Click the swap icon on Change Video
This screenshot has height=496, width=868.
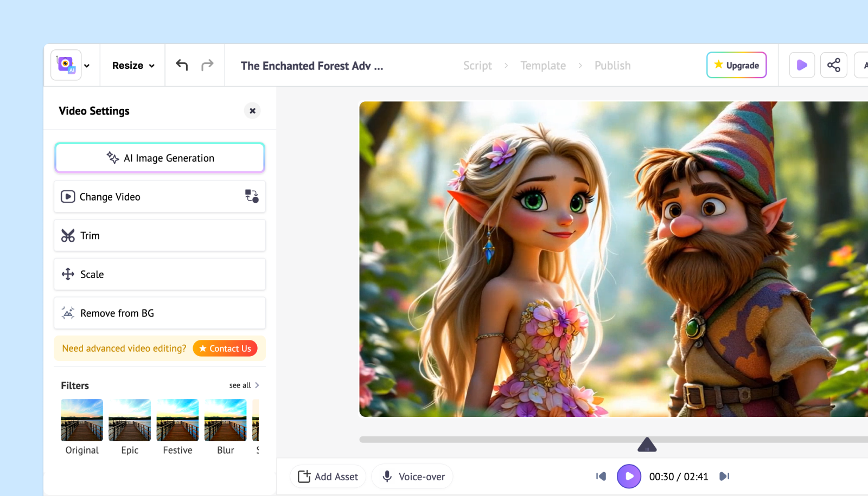point(252,196)
